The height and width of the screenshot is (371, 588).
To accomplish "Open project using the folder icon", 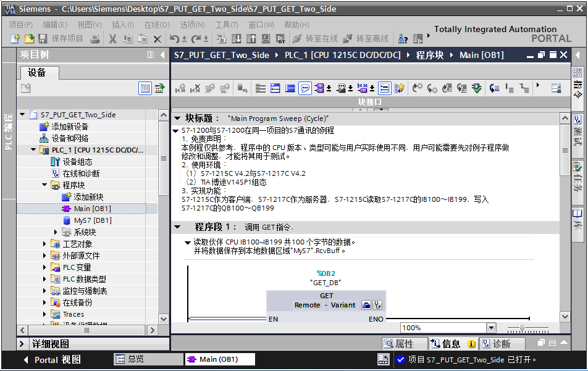I will (x=29, y=38).
